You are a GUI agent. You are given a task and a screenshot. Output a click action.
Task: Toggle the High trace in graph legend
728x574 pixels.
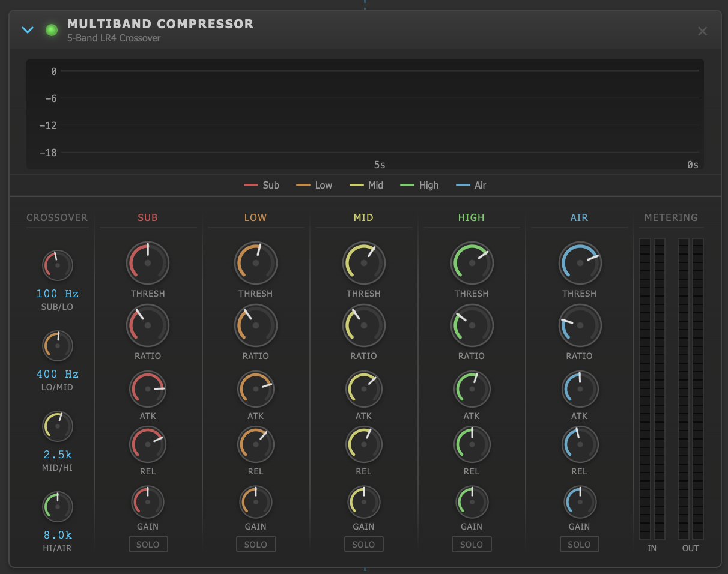click(x=420, y=185)
